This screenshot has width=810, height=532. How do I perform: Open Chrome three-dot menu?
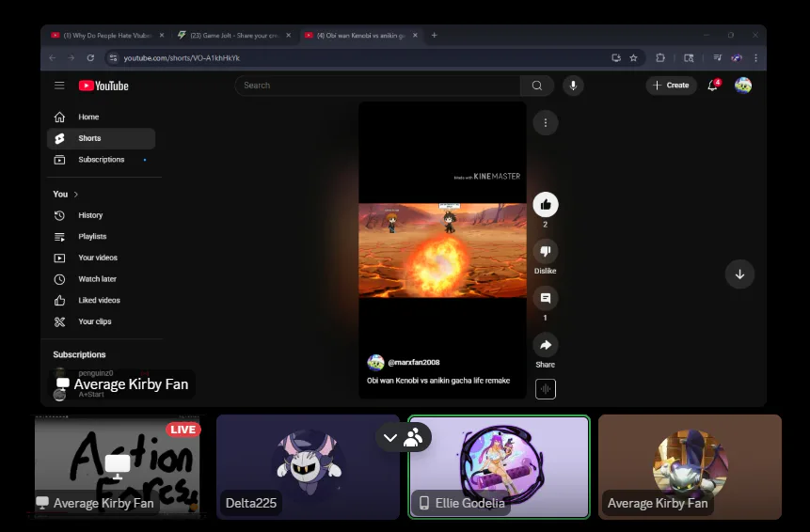(755, 58)
